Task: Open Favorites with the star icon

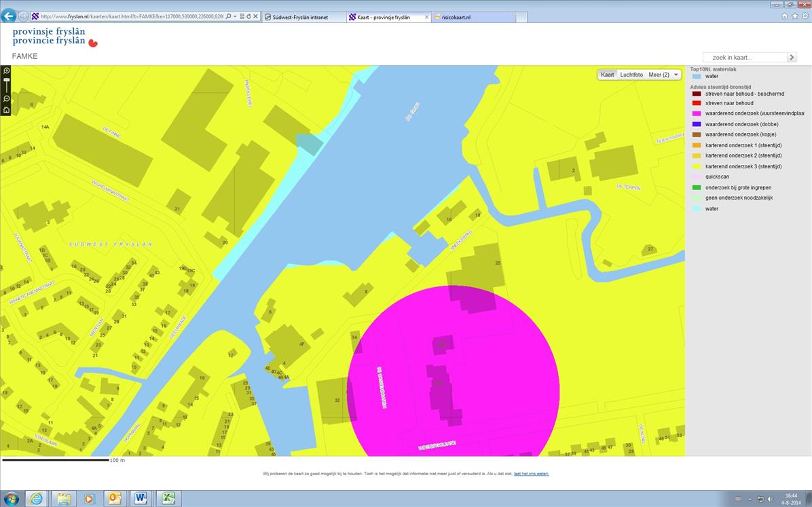Action: point(795,16)
